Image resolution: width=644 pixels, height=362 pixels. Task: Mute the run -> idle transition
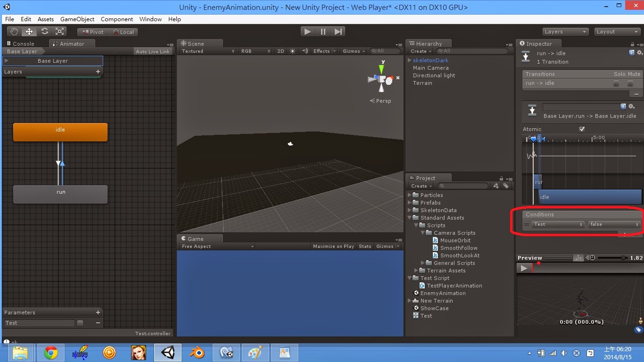pos(630,83)
